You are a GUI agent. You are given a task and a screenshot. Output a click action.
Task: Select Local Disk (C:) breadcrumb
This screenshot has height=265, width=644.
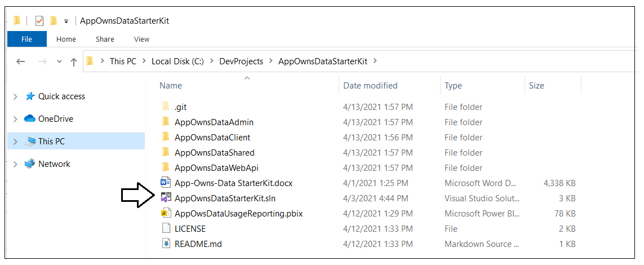click(178, 61)
